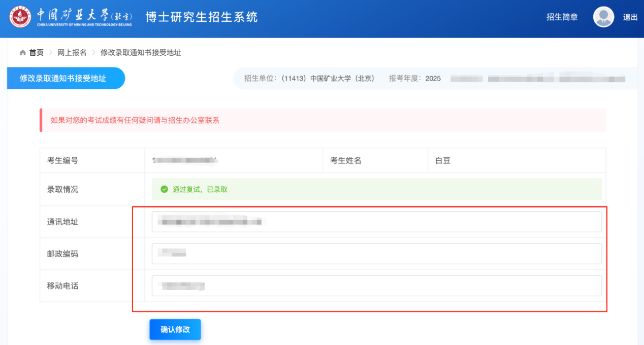This screenshot has height=345, width=644.
Task: Click the candidate name 白豆
Action: 443,161
